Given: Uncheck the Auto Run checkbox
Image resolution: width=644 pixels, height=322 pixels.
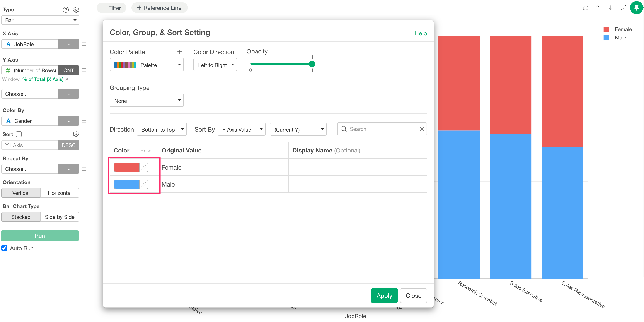Looking at the screenshot, I should coord(4,248).
